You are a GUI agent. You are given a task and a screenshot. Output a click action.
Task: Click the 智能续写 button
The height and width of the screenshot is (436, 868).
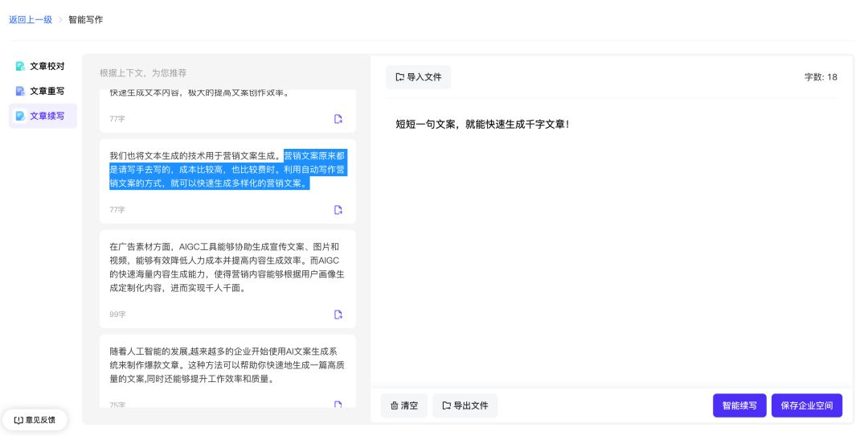click(739, 405)
